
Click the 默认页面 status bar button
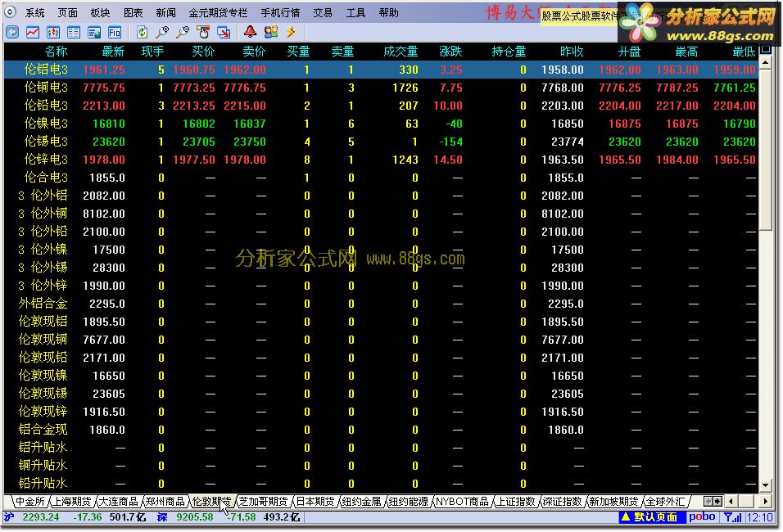coord(650,517)
